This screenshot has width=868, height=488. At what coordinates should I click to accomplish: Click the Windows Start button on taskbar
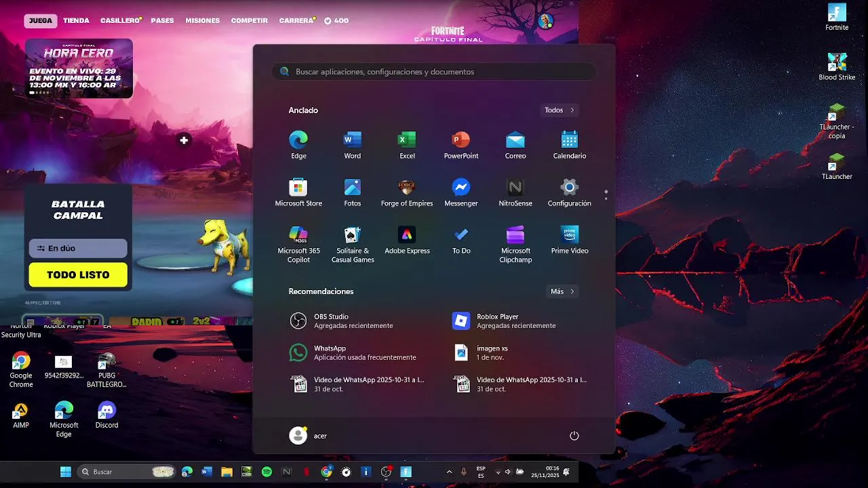[66, 472]
